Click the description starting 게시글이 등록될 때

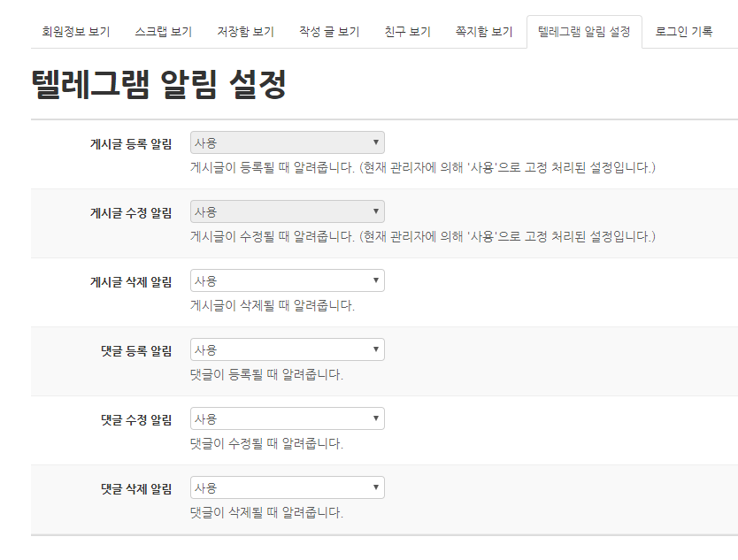pos(423,167)
